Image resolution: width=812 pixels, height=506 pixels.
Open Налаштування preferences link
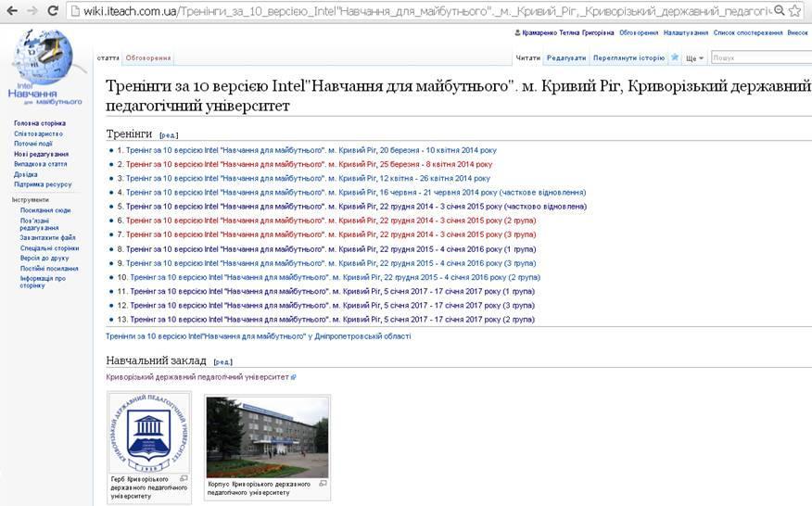pos(686,32)
